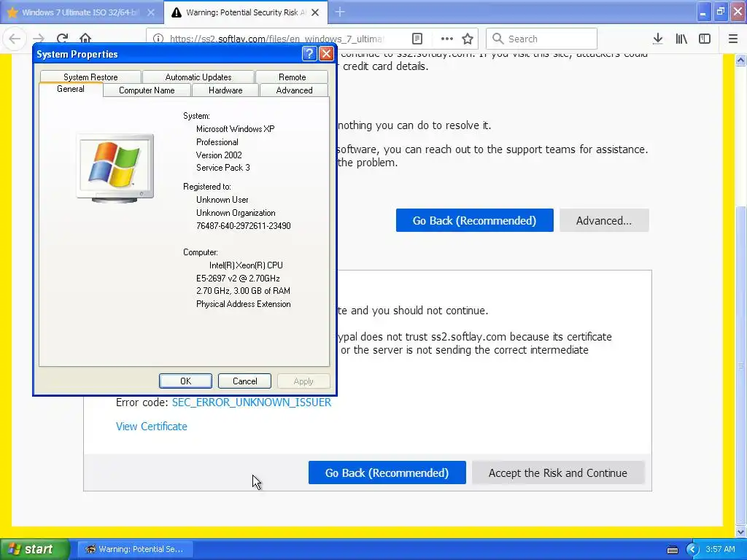Click the text Unknown Organization
747x560 pixels.
pyautogui.click(x=236, y=213)
